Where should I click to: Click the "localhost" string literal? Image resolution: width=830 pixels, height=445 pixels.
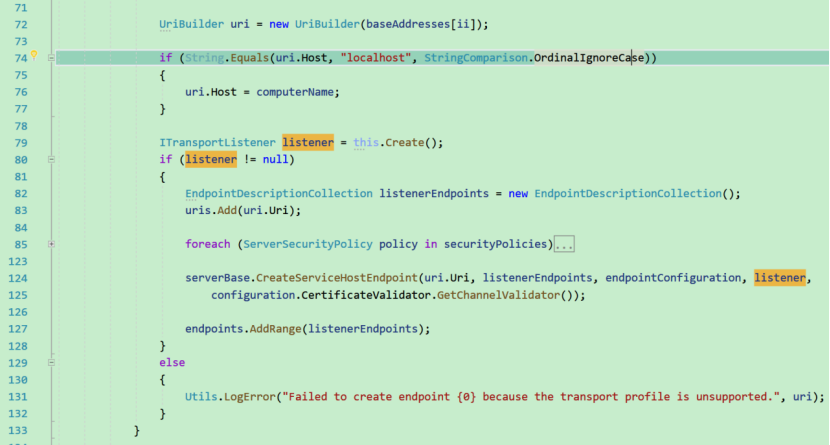tap(376, 58)
